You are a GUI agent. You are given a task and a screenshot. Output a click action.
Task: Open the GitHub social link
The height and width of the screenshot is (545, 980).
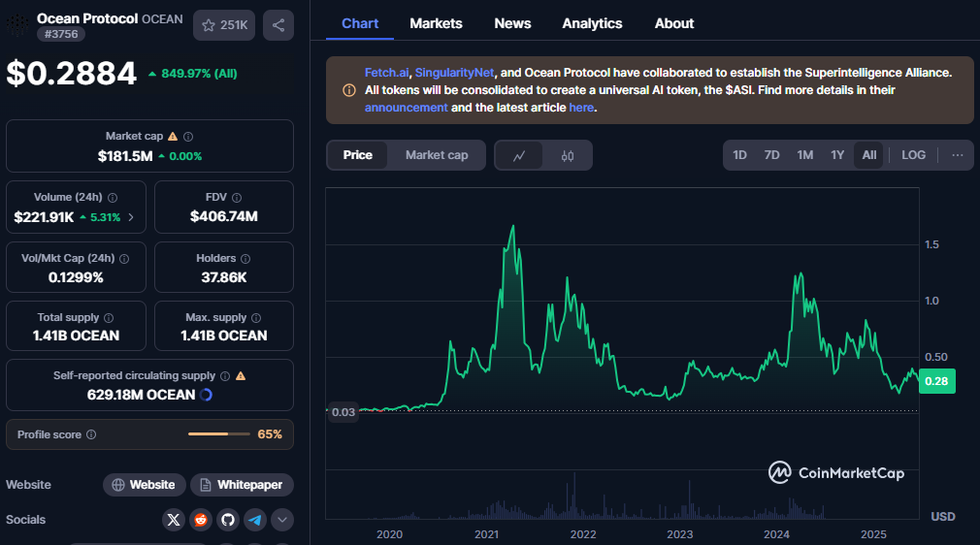[x=228, y=520]
